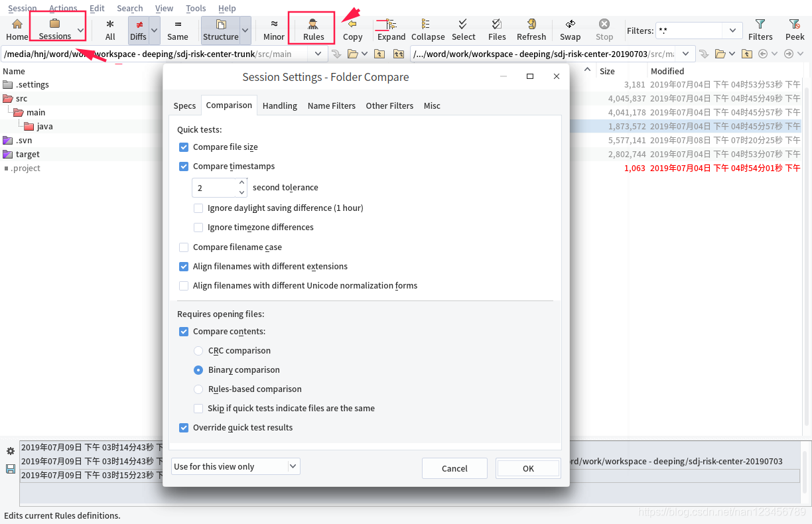Toggle the Structure display icon
The height and width of the screenshot is (524, 812).
point(221,24)
